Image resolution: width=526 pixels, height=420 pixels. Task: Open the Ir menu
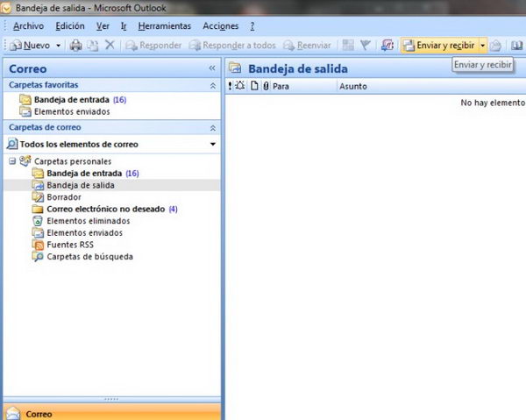coord(124,26)
